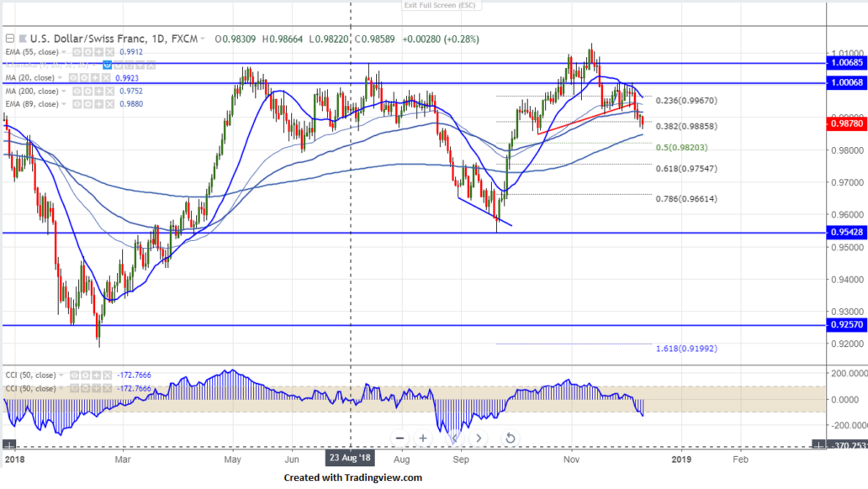The height and width of the screenshot is (489, 868).
Task: Hide the EMA (89, close) indicator
Action: click(77, 104)
